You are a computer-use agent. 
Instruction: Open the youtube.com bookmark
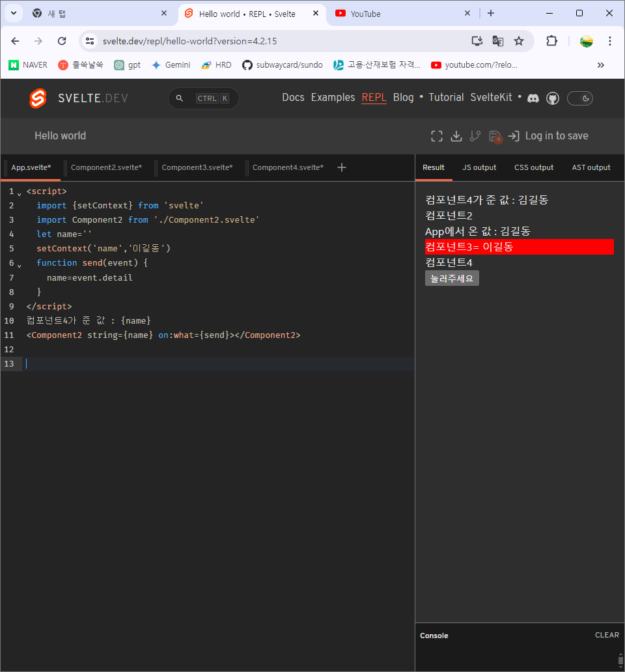tap(474, 65)
